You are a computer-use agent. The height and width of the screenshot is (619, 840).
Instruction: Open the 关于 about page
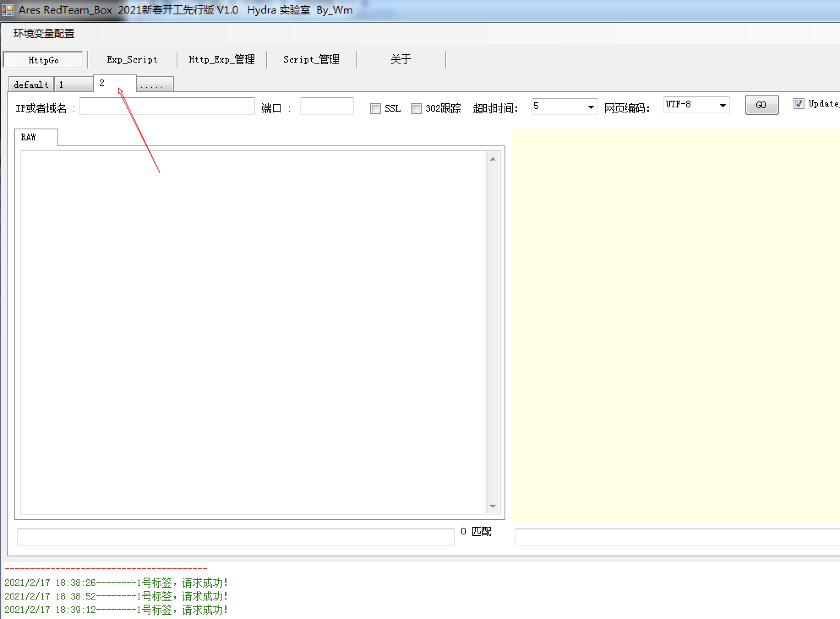[401, 60]
